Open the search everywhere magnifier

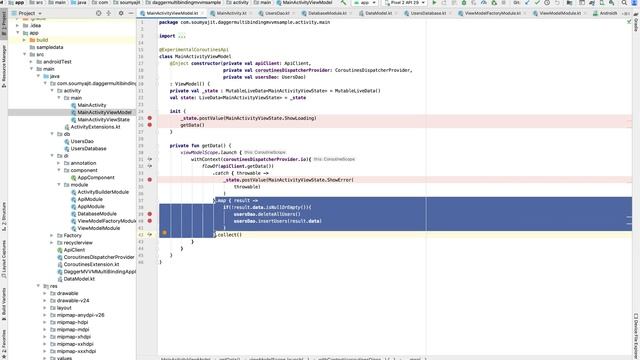(624, 2)
